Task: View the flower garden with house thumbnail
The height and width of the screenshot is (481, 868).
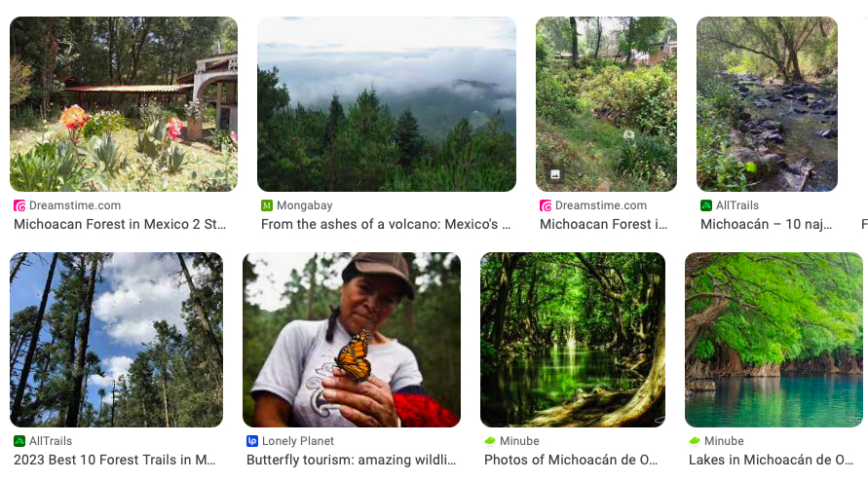Action: pyautogui.click(x=124, y=104)
